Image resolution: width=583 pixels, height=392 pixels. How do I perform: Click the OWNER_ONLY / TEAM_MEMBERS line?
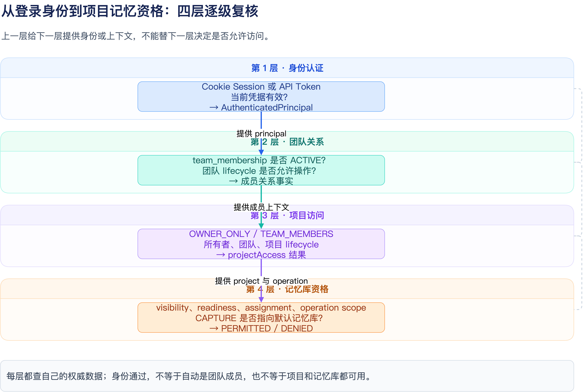[261, 234]
